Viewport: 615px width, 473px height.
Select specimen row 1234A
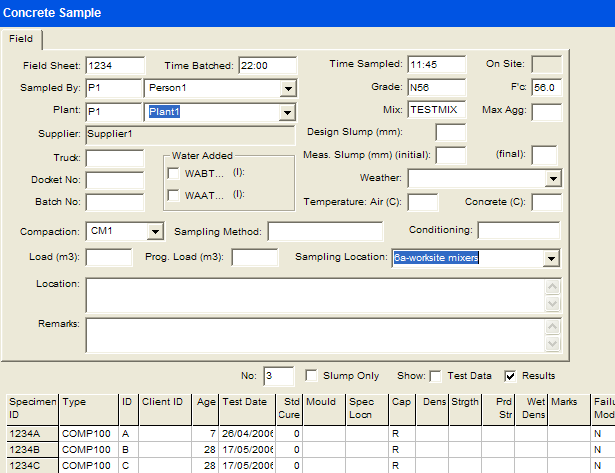[x=30, y=435]
